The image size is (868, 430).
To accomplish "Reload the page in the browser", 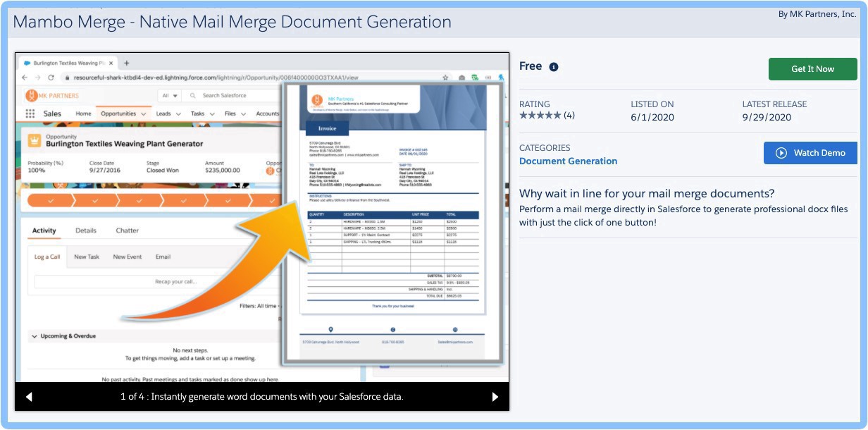I will 51,78.
